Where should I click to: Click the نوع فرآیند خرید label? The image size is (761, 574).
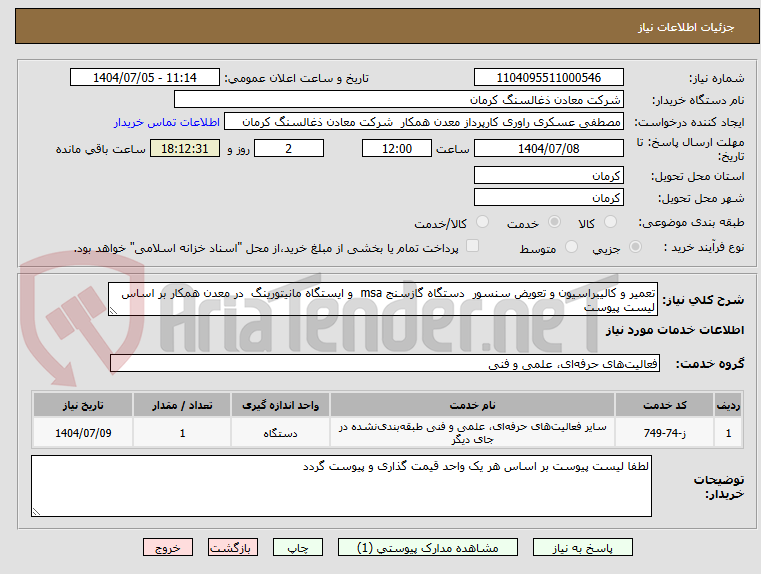(x=704, y=247)
